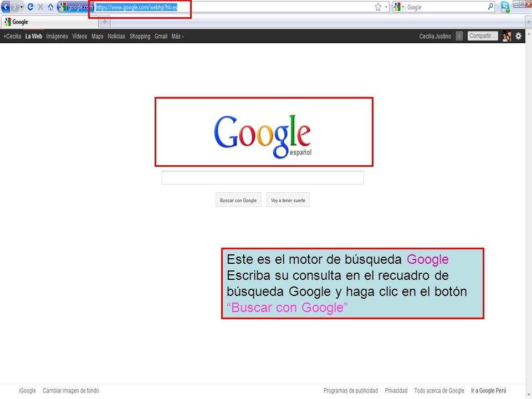Open the tab list dropdown arrow
Screen dimensions: 532x399
(529, 22)
